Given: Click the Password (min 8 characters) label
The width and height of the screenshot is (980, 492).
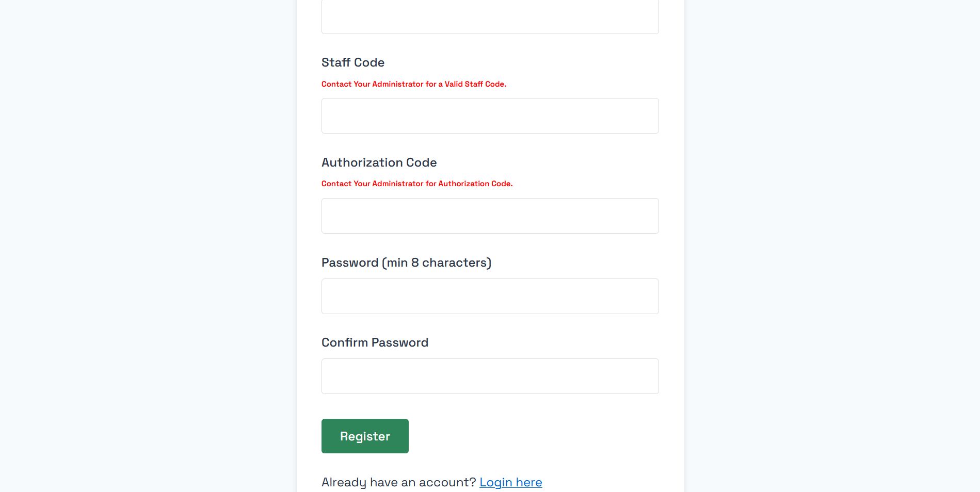Looking at the screenshot, I should (x=406, y=263).
